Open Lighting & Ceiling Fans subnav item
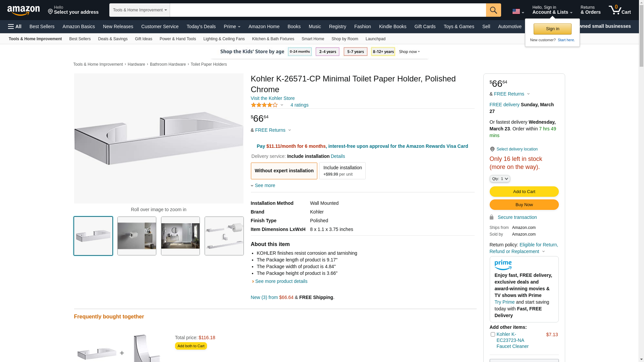This screenshot has height=362, width=644. (224, 39)
